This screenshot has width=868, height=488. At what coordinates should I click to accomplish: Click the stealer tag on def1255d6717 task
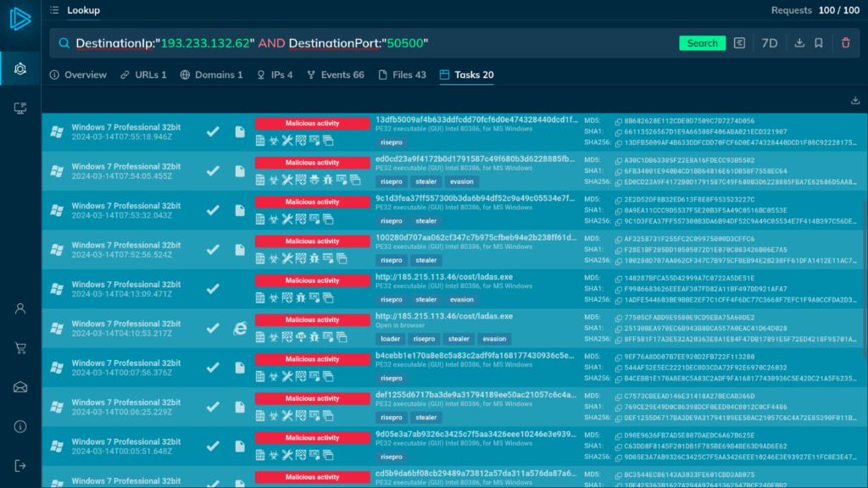click(426, 418)
